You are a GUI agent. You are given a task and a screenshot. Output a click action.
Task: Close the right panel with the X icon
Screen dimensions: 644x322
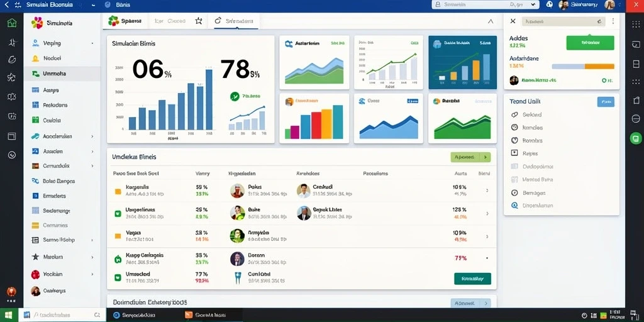513,21
